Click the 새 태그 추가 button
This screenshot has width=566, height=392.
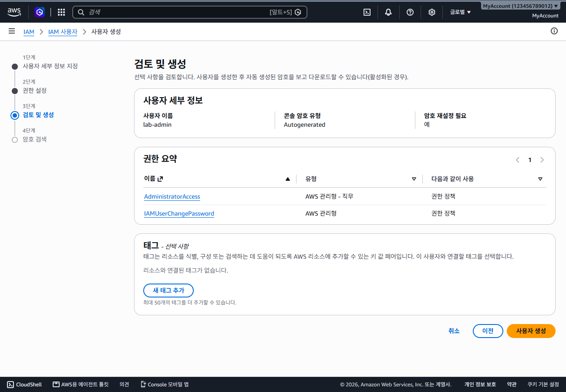click(x=168, y=291)
